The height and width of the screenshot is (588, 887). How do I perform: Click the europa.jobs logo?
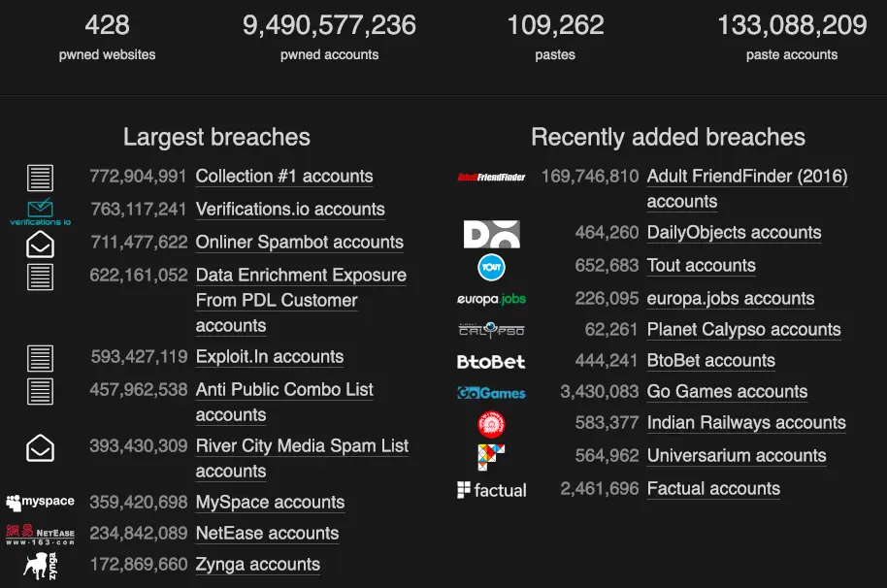pyautogui.click(x=491, y=299)
